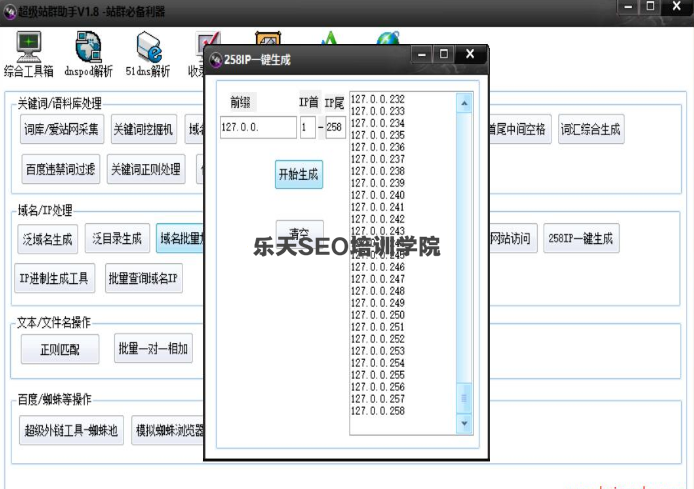Screen dimensions: 694x489
Task: Select the line 127.0.0.232
Action: pyautogui.click(x=378, y=99)
